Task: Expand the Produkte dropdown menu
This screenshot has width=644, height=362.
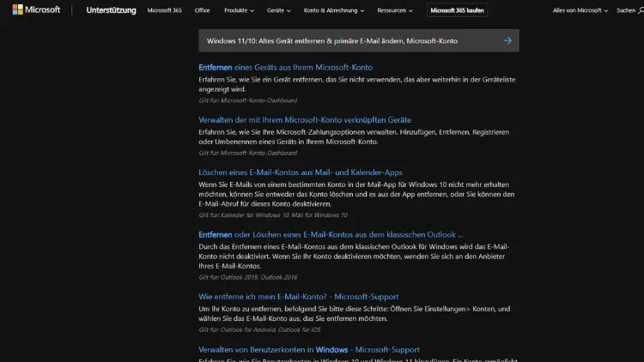Action: [x=239, y=10]
